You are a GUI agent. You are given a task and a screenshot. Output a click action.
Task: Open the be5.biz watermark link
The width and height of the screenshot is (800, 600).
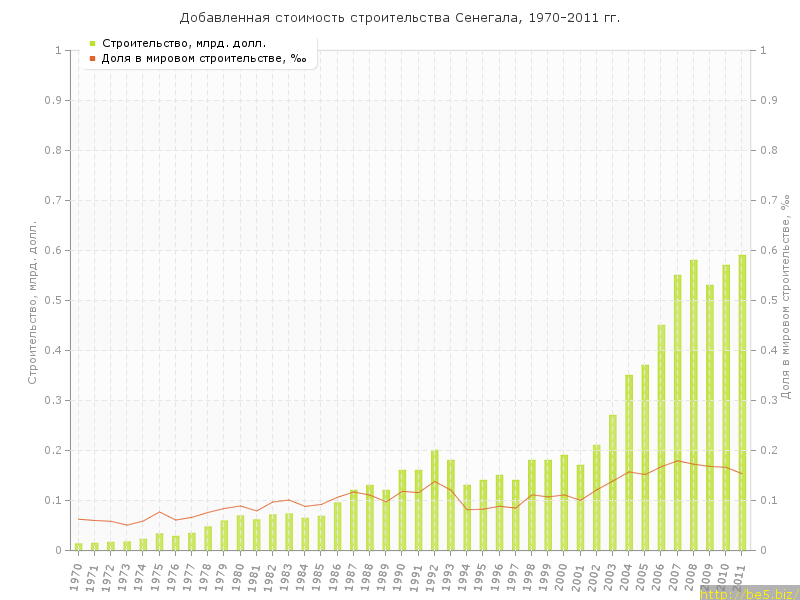click(749, 593)
